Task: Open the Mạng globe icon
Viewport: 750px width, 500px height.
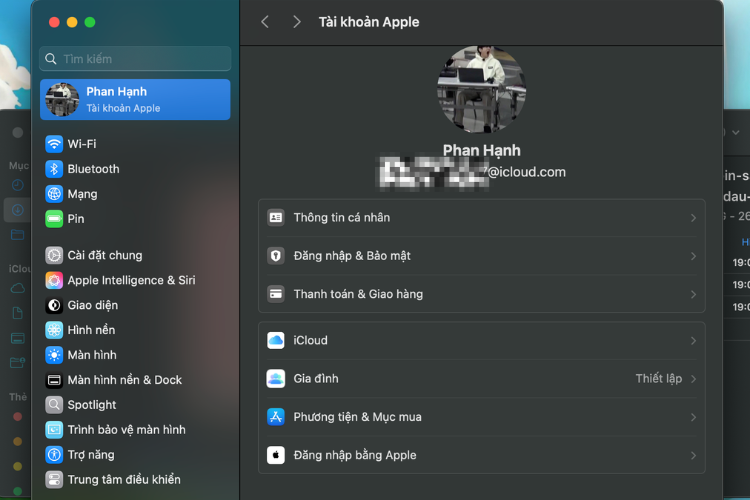Action: 54,194
